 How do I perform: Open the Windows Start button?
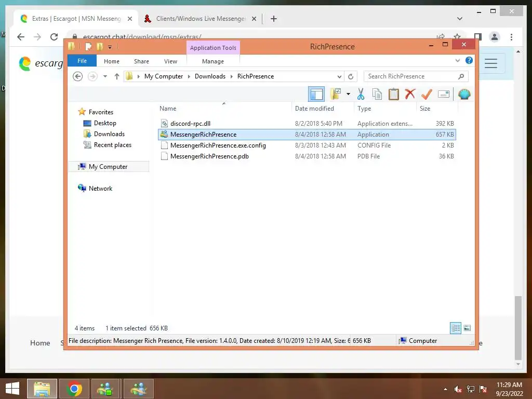pos(12,389)
